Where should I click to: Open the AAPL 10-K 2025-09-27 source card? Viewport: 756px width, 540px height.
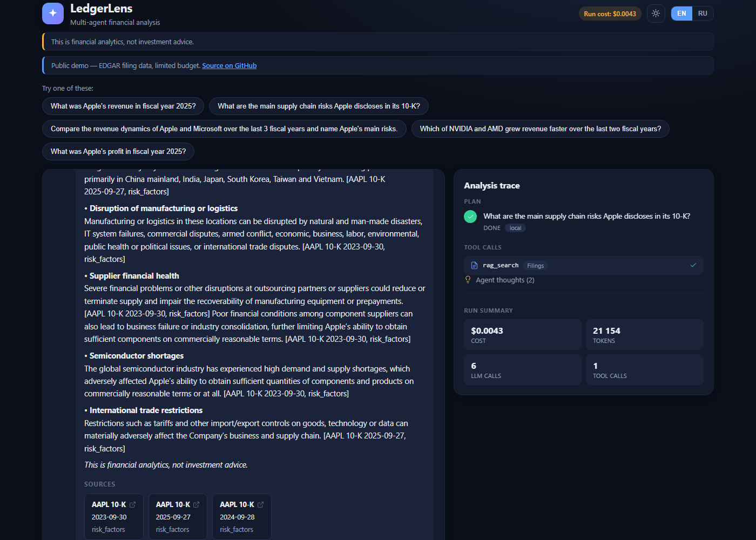click(178, 517)
